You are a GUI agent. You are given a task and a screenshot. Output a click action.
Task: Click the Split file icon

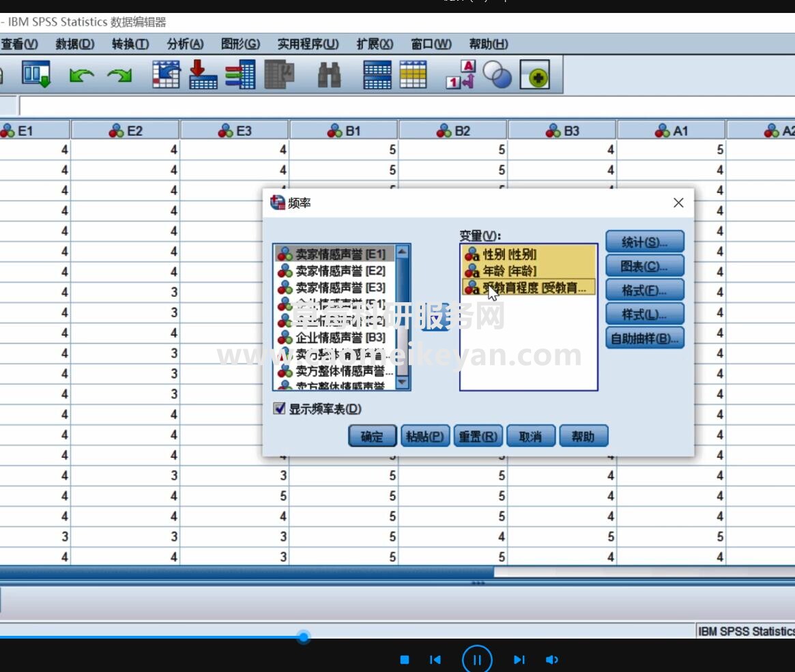click(377, 74)
